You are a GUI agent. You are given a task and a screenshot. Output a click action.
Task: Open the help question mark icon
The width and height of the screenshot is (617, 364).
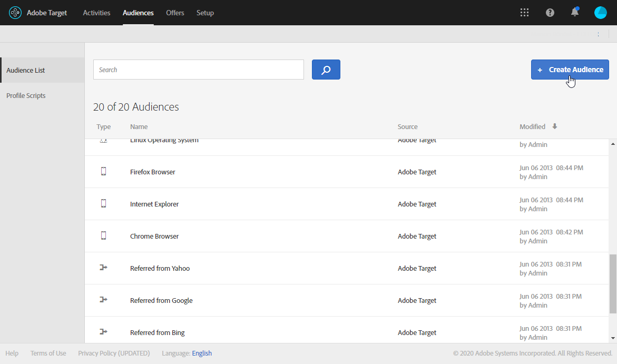click(550, 13)
